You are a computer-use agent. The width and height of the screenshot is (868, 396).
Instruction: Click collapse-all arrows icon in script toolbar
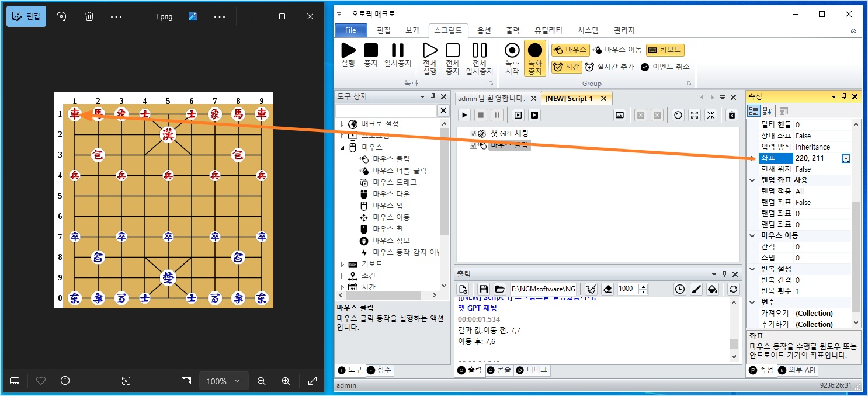[710, 115]
